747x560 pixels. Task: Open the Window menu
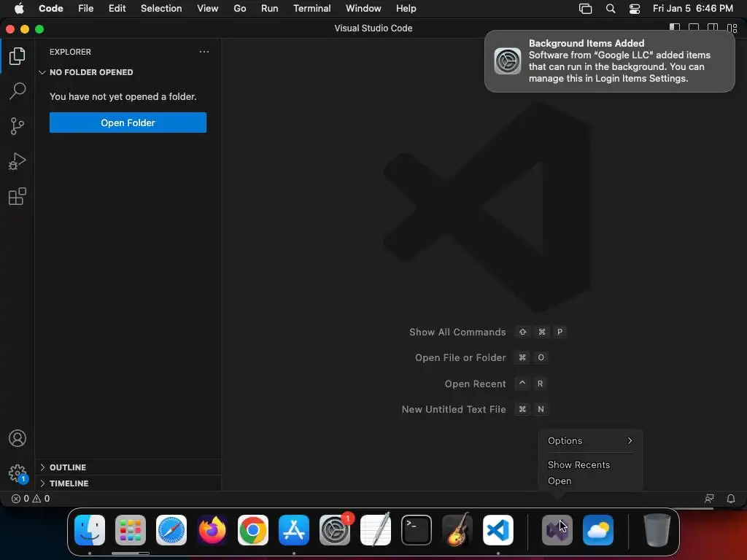[363, 9]
